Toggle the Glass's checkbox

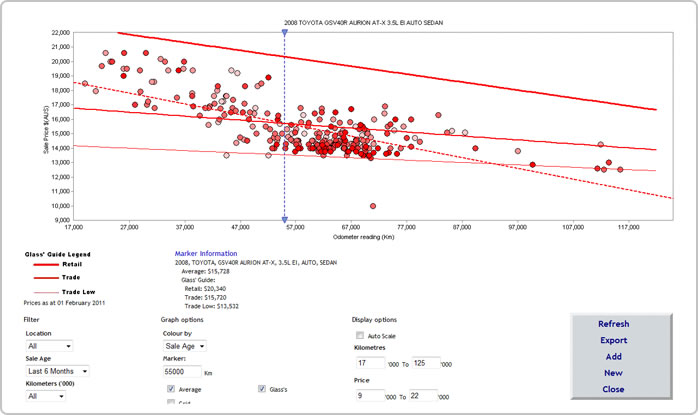click(262, 389)
